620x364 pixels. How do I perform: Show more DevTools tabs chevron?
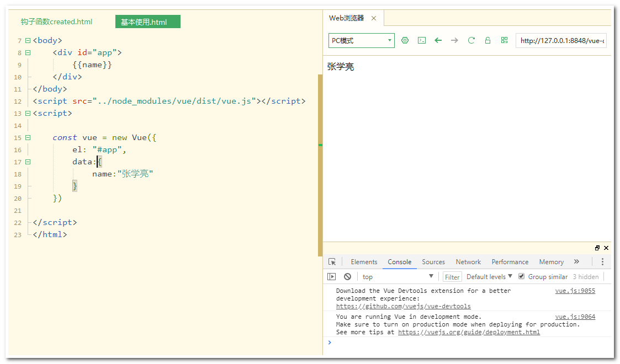[576, 261]
